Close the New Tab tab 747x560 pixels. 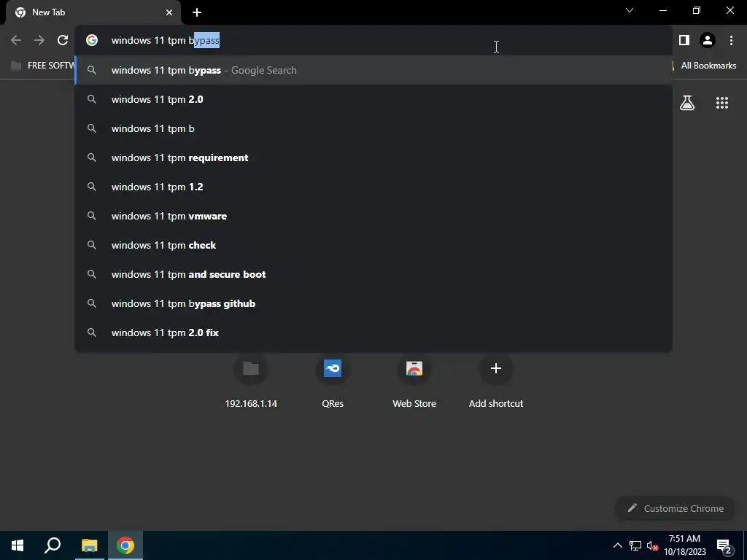coord(169,12)
